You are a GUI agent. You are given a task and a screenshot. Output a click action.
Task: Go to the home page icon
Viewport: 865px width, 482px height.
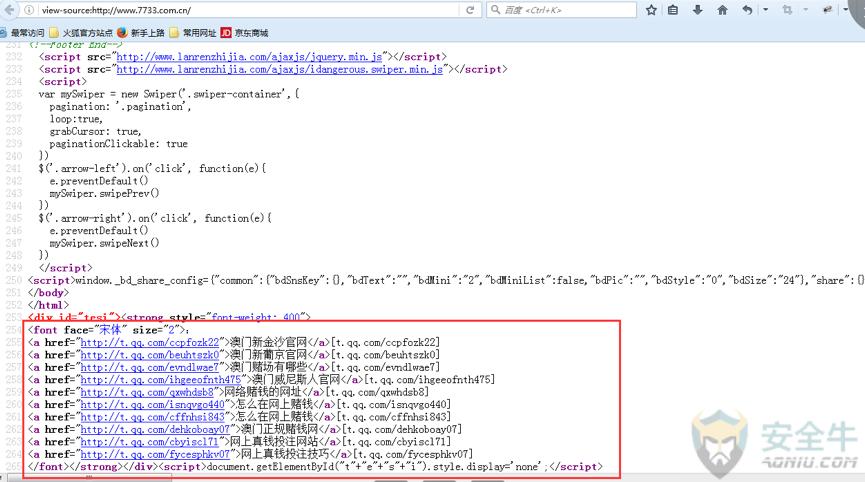click(x=722, y=10)
